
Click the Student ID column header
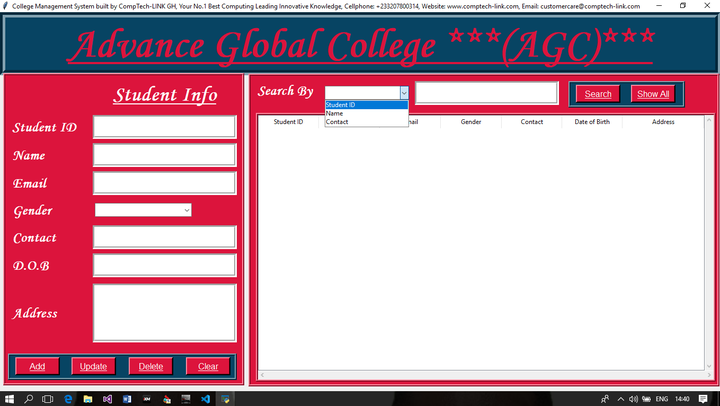pos(288,122)
